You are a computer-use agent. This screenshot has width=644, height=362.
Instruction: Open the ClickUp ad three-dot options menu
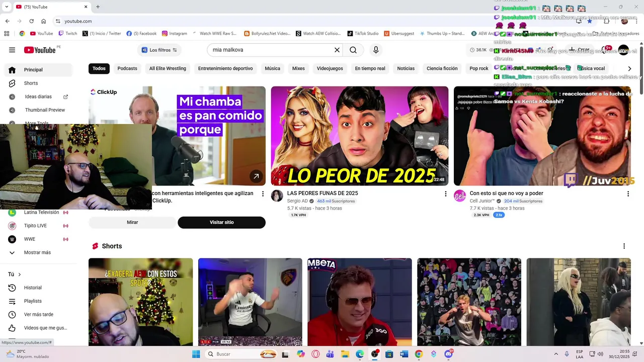(x=263, y=194)
